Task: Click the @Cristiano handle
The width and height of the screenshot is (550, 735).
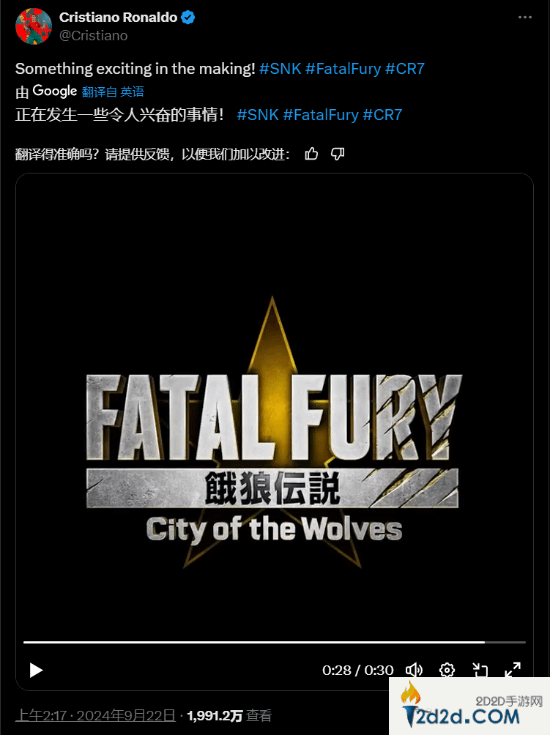Action: click(93, 36)
